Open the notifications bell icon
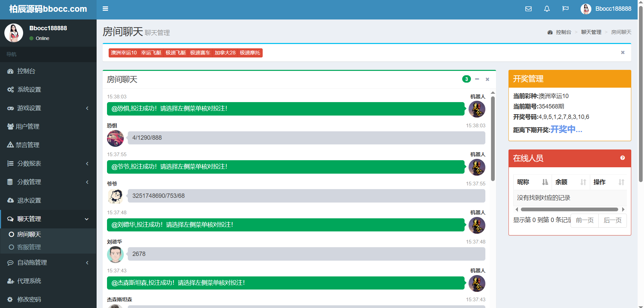The height and width of the screenshot is (308, 644). click(x=547, y=9)
